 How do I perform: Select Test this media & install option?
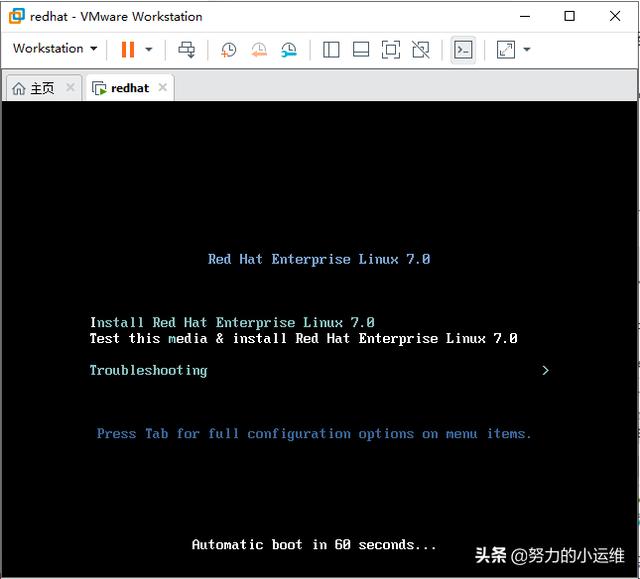(x=304, y=338)
